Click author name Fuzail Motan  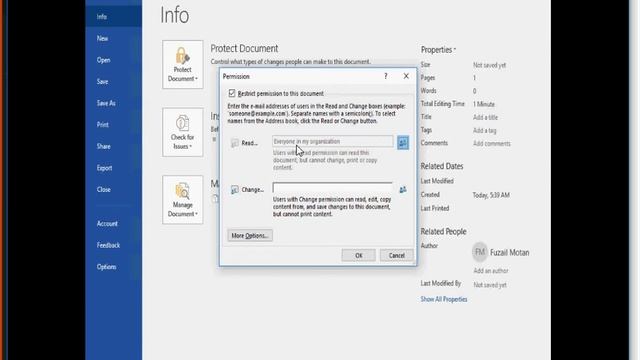click(509, 253)
